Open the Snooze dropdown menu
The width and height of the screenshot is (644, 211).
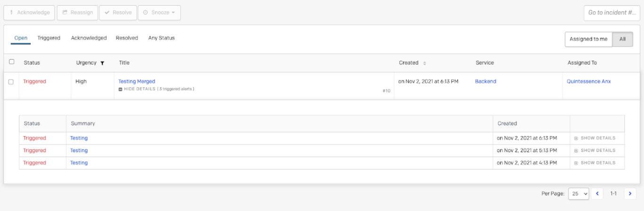(x=159, y=13)
